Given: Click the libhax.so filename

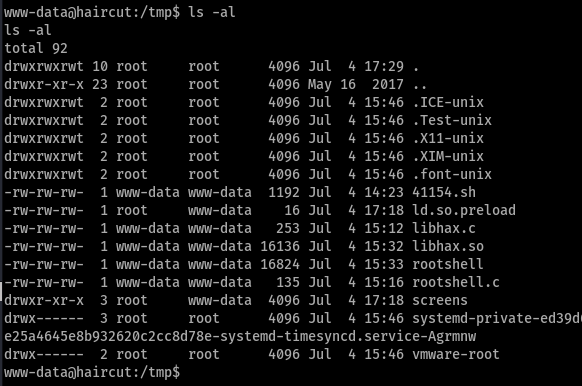Looking at the screenshot, I should pos(448,246).
